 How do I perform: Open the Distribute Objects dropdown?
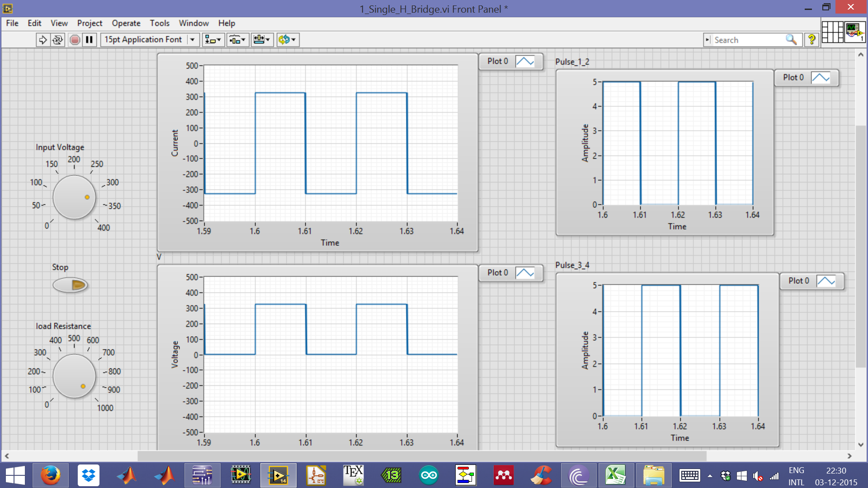237,40
